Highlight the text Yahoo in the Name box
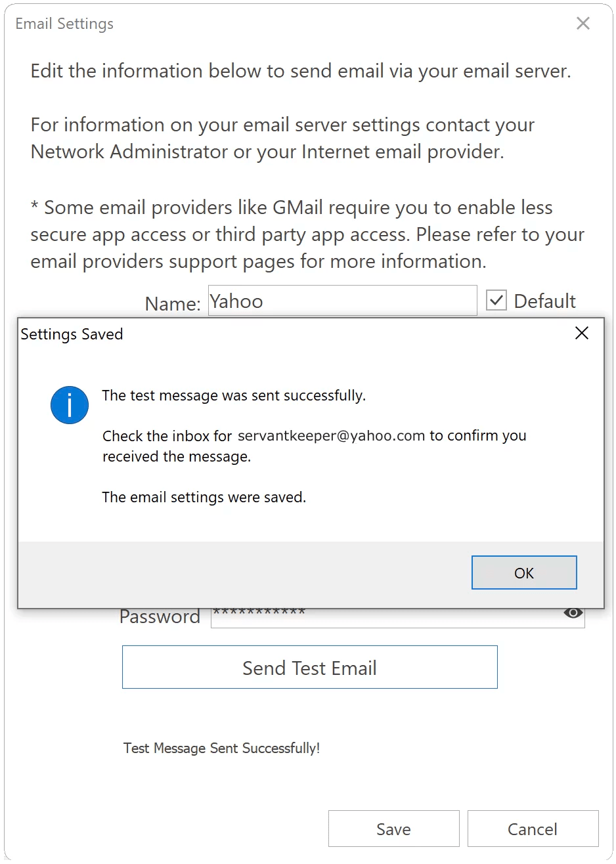This screenshot has height=864, width=616. tap(236, 300)
